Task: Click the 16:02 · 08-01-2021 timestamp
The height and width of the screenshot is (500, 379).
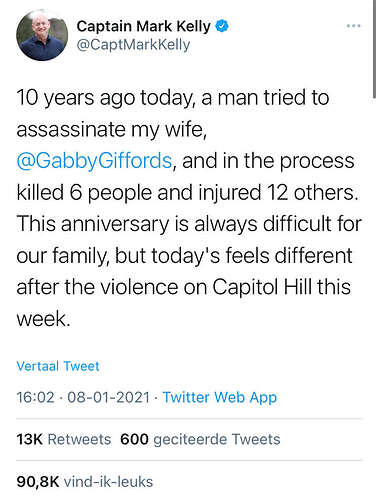Action: 83,397
